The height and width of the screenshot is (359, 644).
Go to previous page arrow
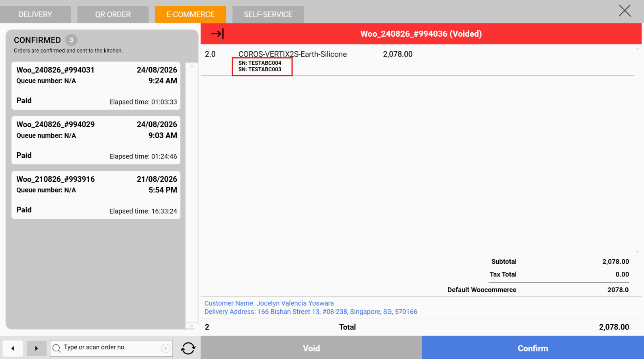point(13,349)
